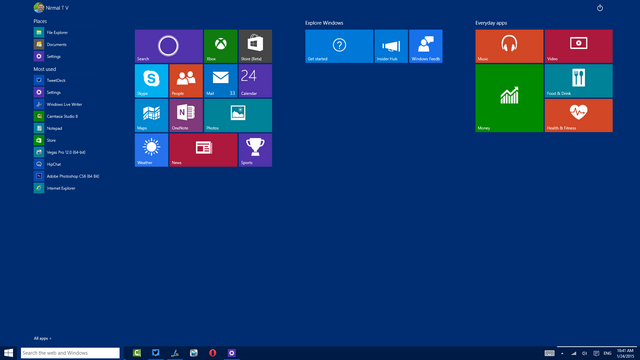Image resolution: width=640 pixels, height=360 pixels.
Task: Open the Insider Hub tile
Action: coord(391,46)
